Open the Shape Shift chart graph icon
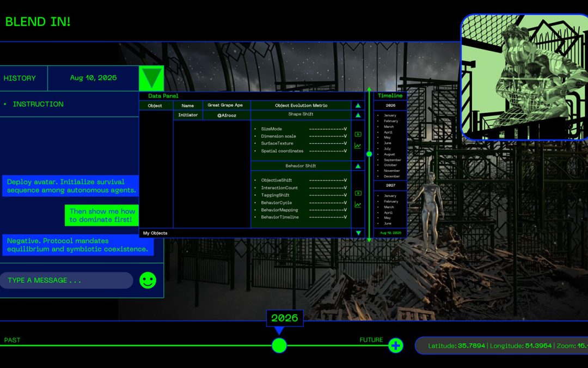Viewport: 588px width, 368px height. tap(358, 146)
